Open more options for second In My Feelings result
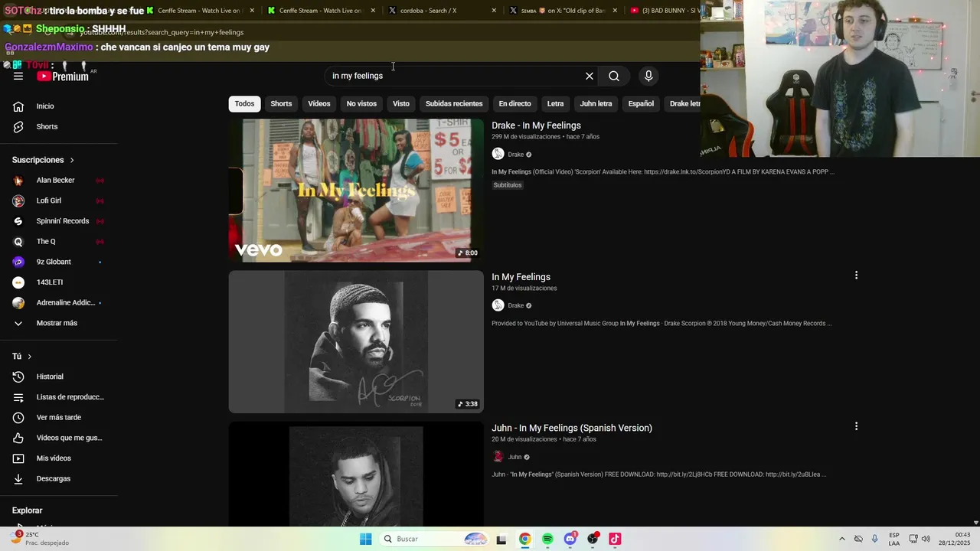This screenshot has height=551, width=980. click(856, 275)
